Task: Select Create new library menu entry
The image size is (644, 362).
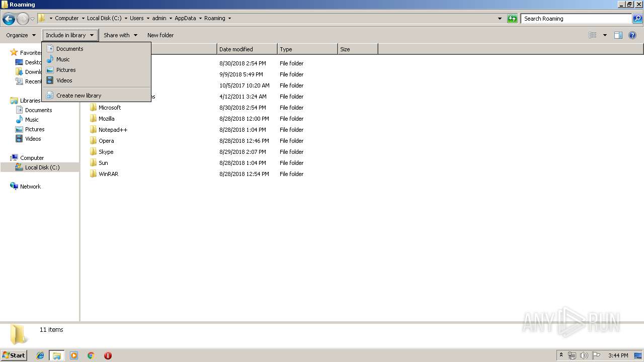Action: [x=97, y=96]
